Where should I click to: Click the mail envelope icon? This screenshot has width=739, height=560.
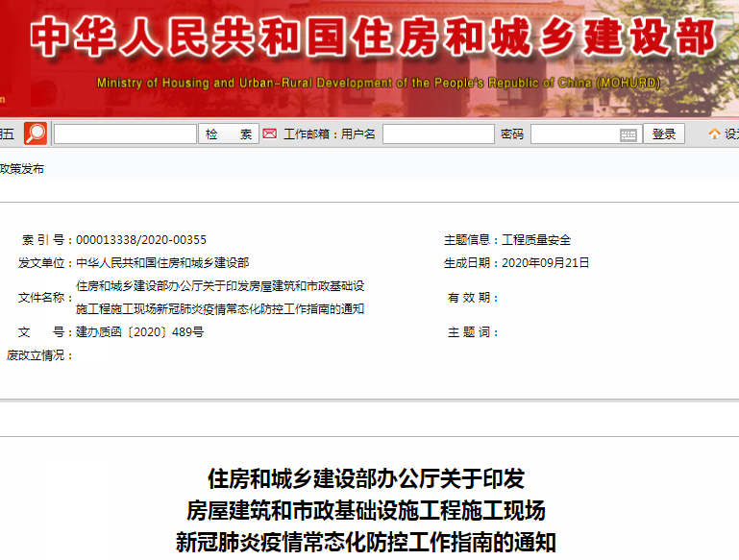[270, 134]
